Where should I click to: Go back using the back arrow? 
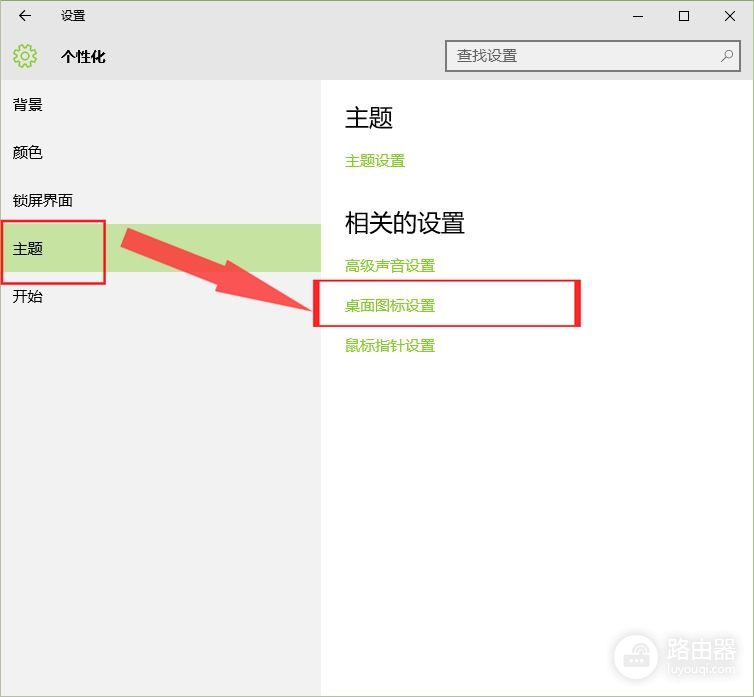pyautogui.click(x=25, y=16)
